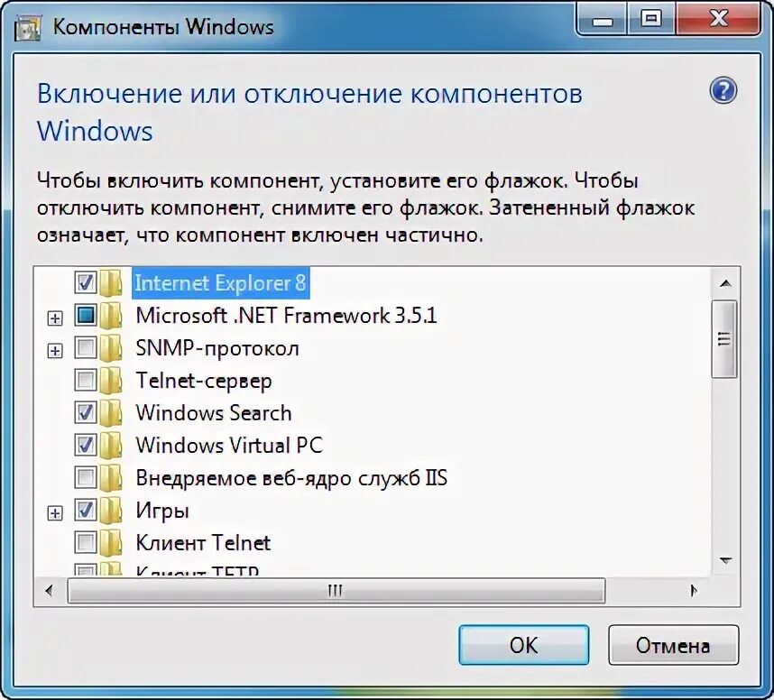Click the Игры folder icon
774x700 pixels.
click(111, 510)
